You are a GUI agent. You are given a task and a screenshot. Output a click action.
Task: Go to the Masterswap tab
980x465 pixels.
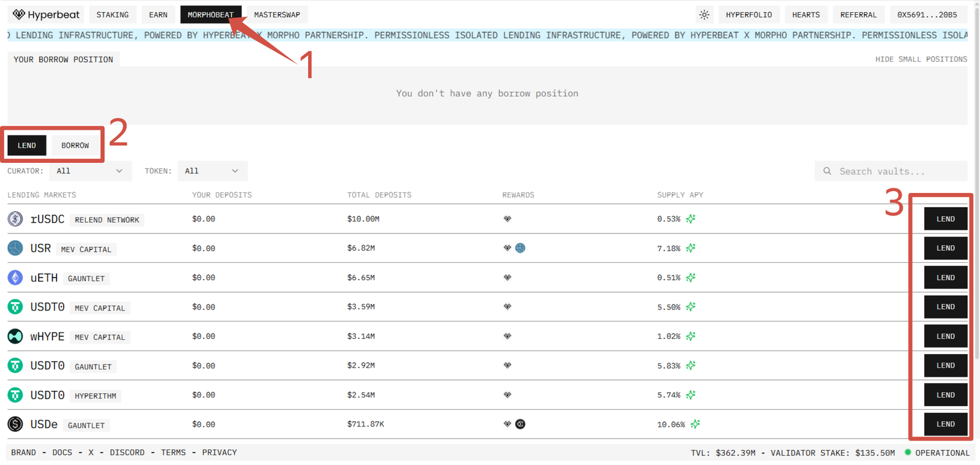click(277, 15)
